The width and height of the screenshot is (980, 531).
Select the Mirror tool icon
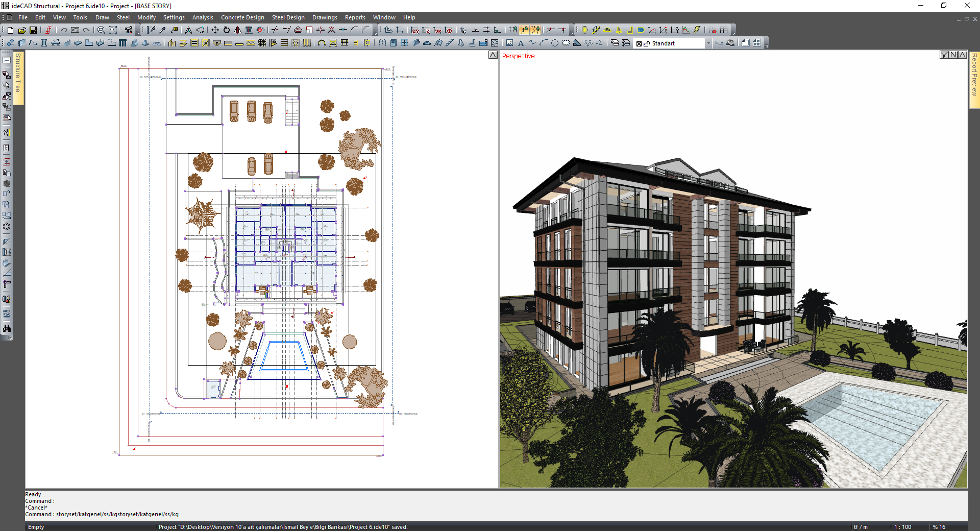point(237,30)
